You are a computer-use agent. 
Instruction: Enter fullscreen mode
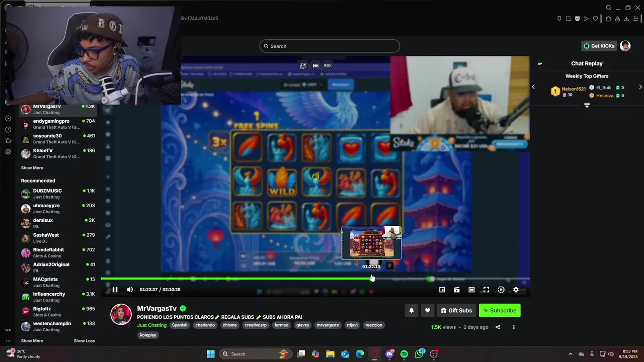[x=486, y=290]
